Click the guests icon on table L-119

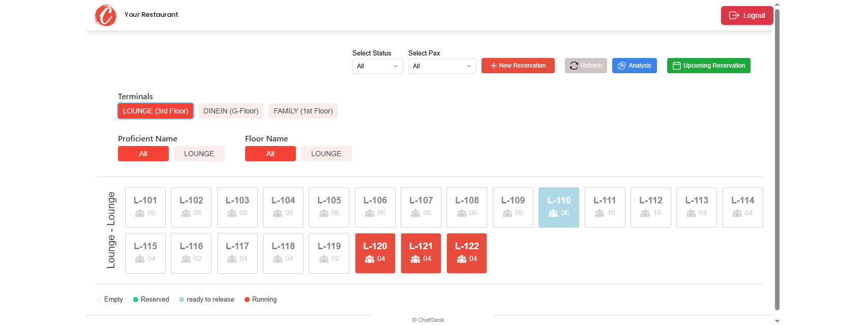point(324,259)
